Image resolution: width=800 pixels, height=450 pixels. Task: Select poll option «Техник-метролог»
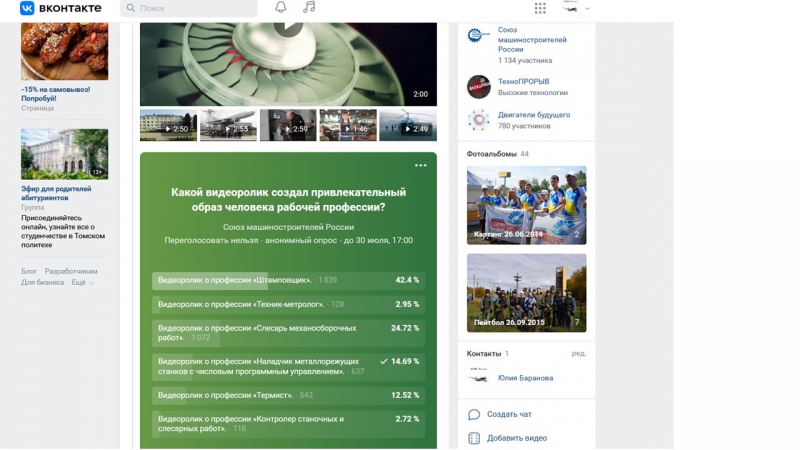click(288, 304)
